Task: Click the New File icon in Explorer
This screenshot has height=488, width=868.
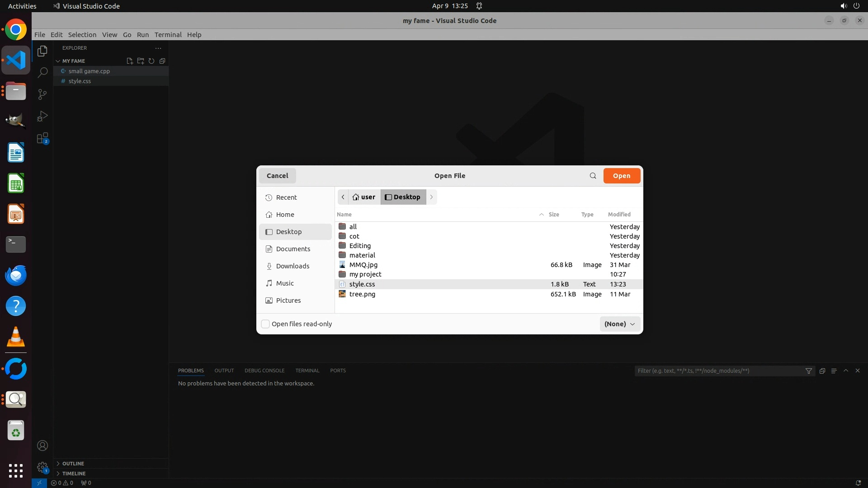Action: coord(130,61)
